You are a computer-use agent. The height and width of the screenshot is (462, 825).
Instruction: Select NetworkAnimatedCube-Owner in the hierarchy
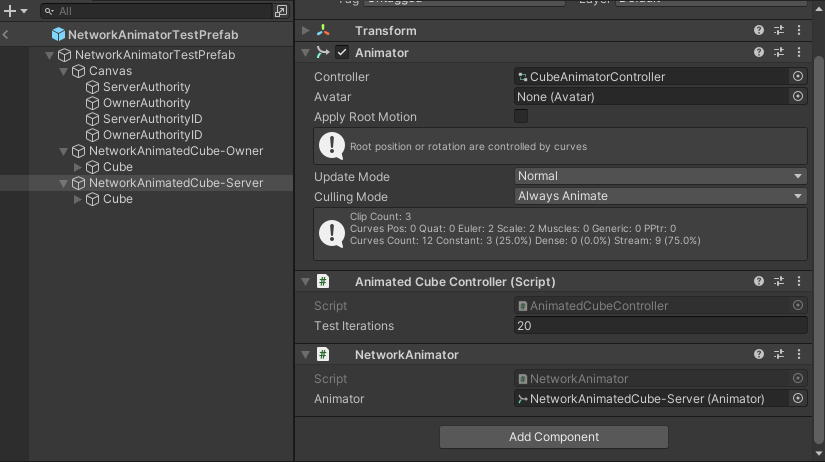point(175,151)
